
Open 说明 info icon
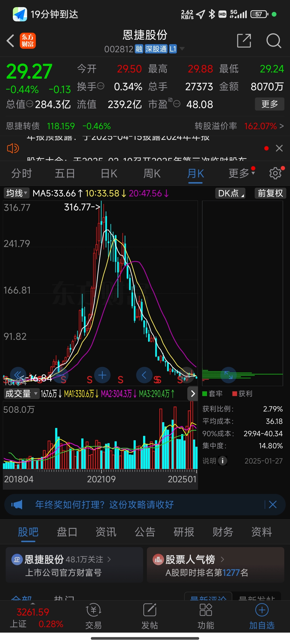222,460
